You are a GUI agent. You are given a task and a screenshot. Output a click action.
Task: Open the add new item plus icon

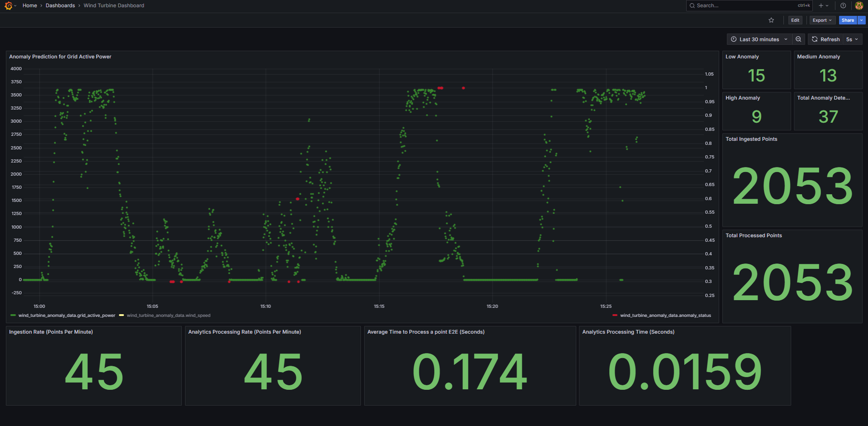821,5
